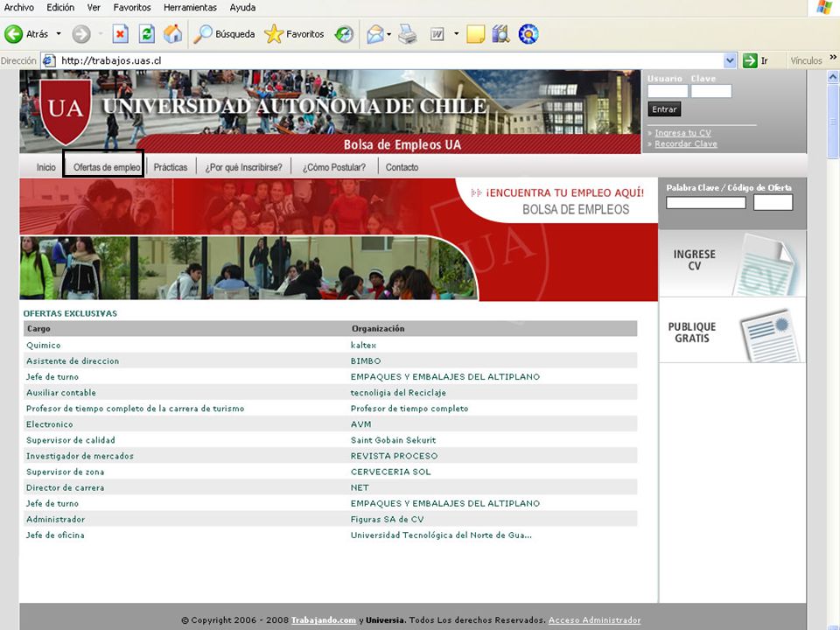
Task: Open the Quimico job offer
Action: (44, 345)
